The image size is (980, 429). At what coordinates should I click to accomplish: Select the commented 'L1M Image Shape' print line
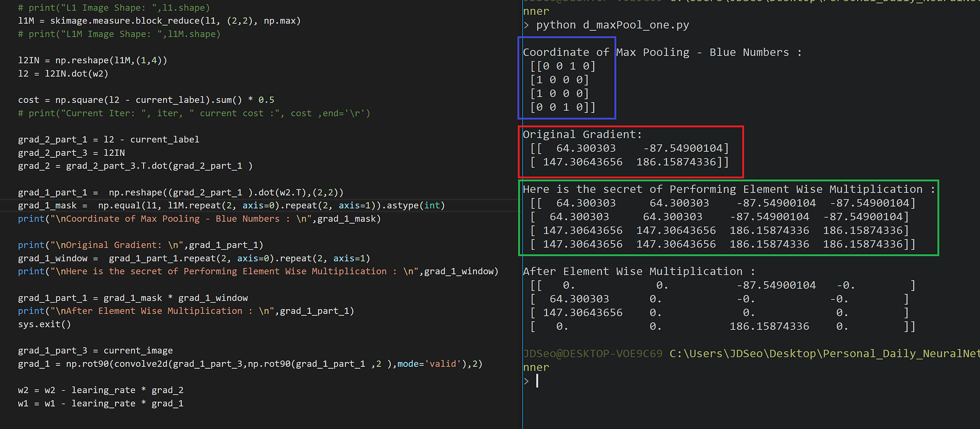tap(120, 34)
